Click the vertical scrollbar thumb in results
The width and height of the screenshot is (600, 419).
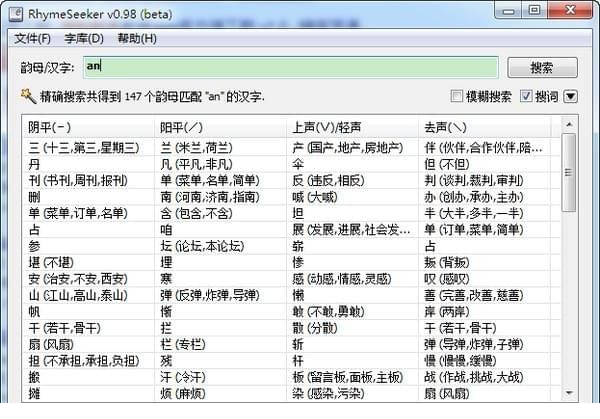tap(569, 172)
